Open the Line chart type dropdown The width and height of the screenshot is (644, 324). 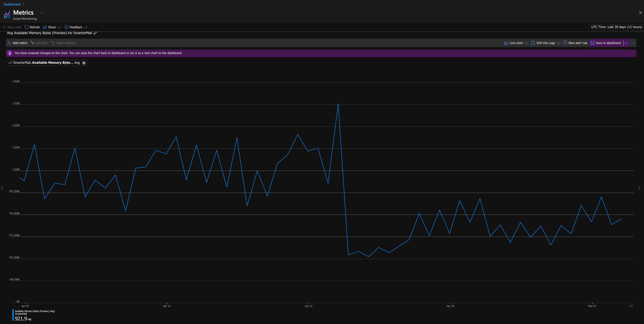point(516,43)
